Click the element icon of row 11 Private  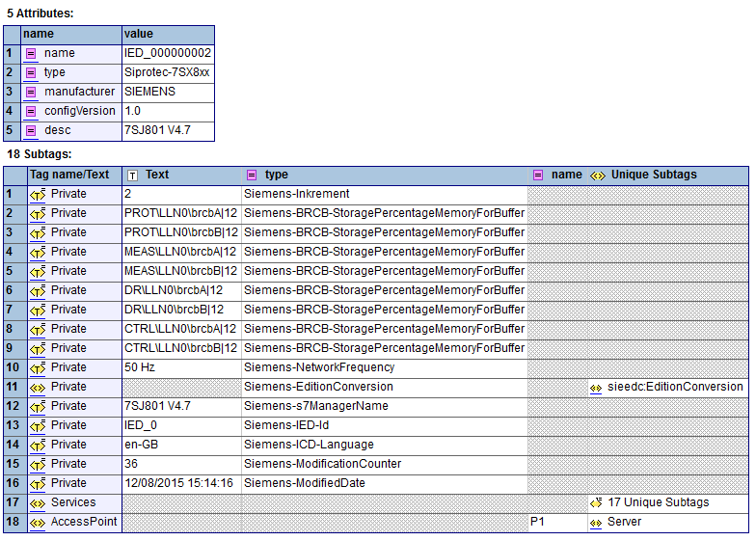(38, 388)
